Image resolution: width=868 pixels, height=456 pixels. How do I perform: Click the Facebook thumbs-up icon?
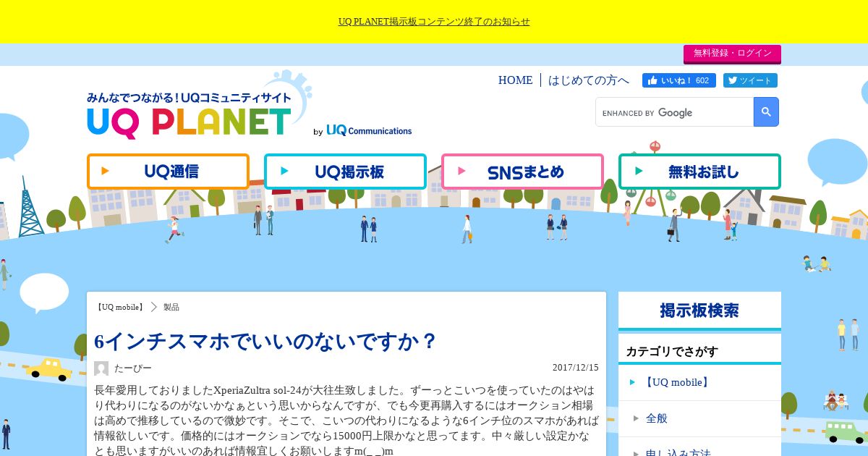point(652,80)
